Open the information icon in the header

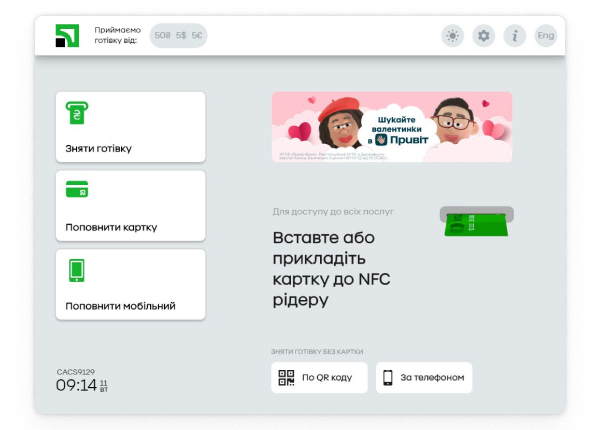pos(515,36)
